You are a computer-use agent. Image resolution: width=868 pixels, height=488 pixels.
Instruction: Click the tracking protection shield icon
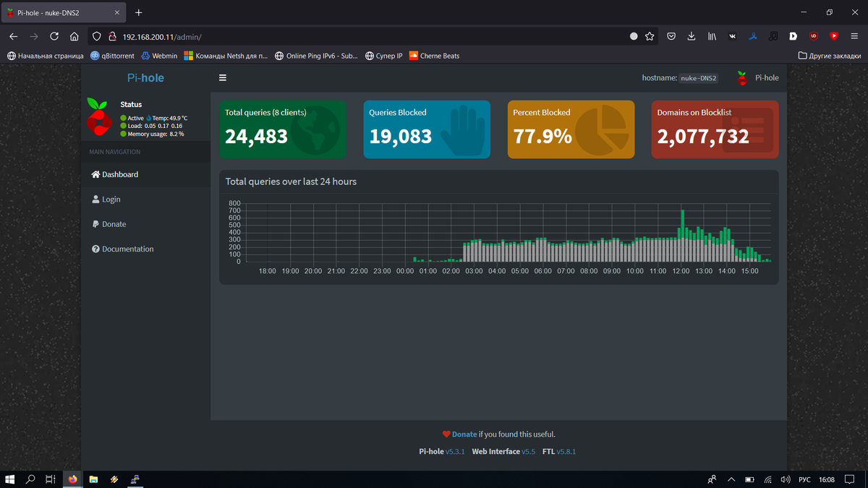[98, 36]
